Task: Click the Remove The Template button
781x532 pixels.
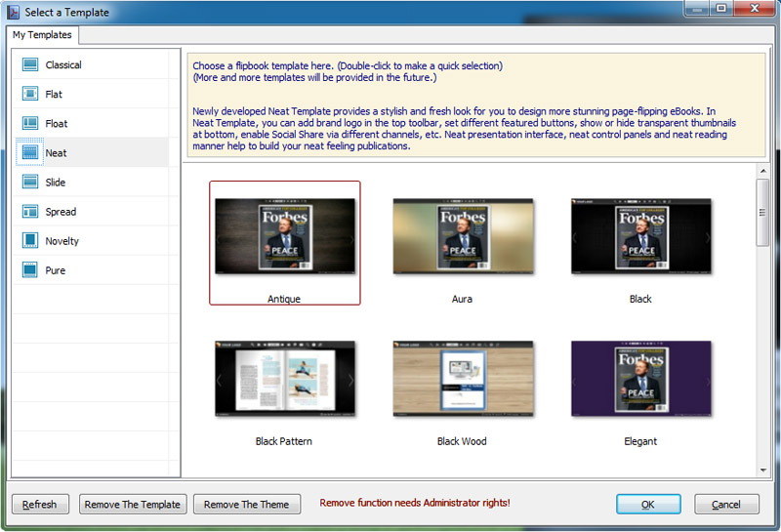Action: click(132, 504)
